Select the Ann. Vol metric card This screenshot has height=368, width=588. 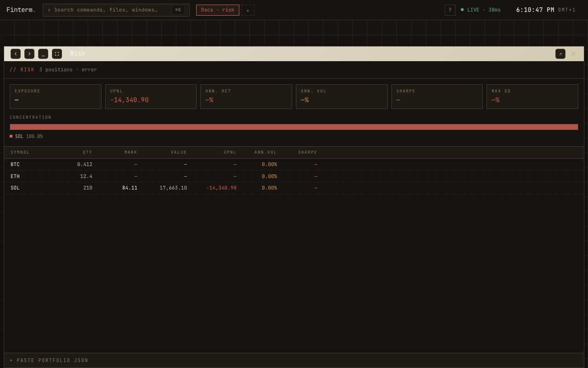click(342, 97)
